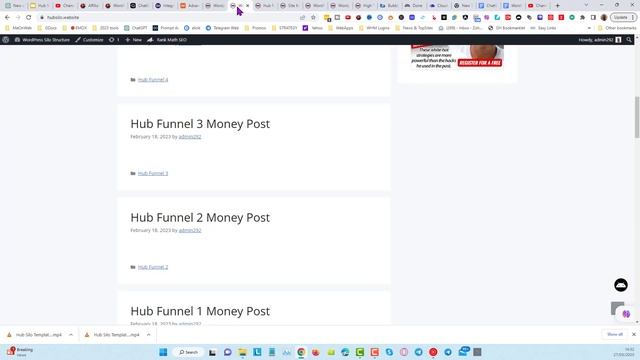Click the Chrome Update button

point(623,18)
